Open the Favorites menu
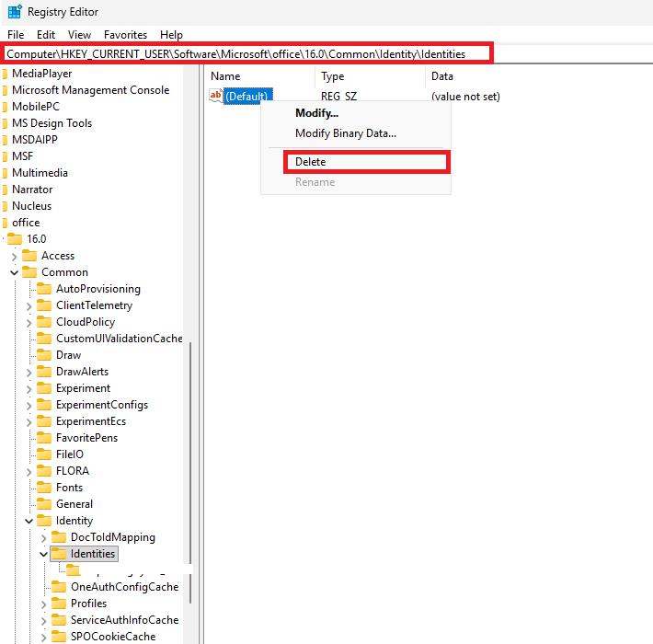The width and height of the screenshot is (653, 644). click(125, 35)
